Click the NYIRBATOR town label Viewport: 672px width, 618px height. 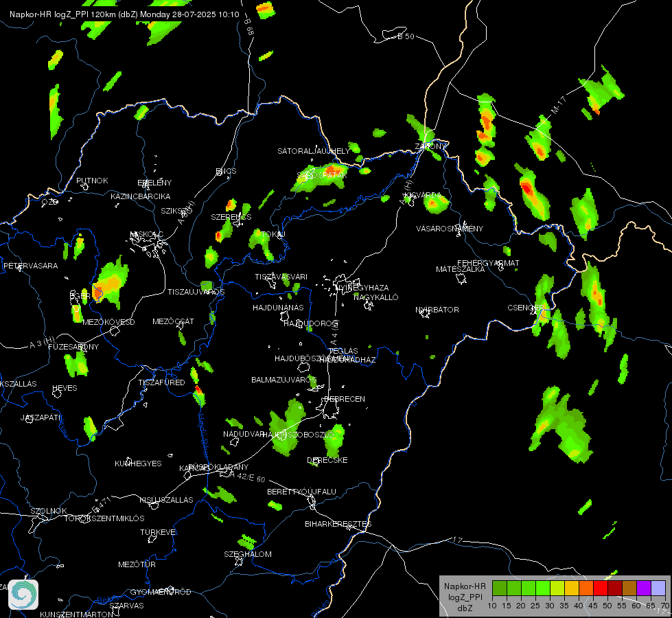click(x=437, y=310)
